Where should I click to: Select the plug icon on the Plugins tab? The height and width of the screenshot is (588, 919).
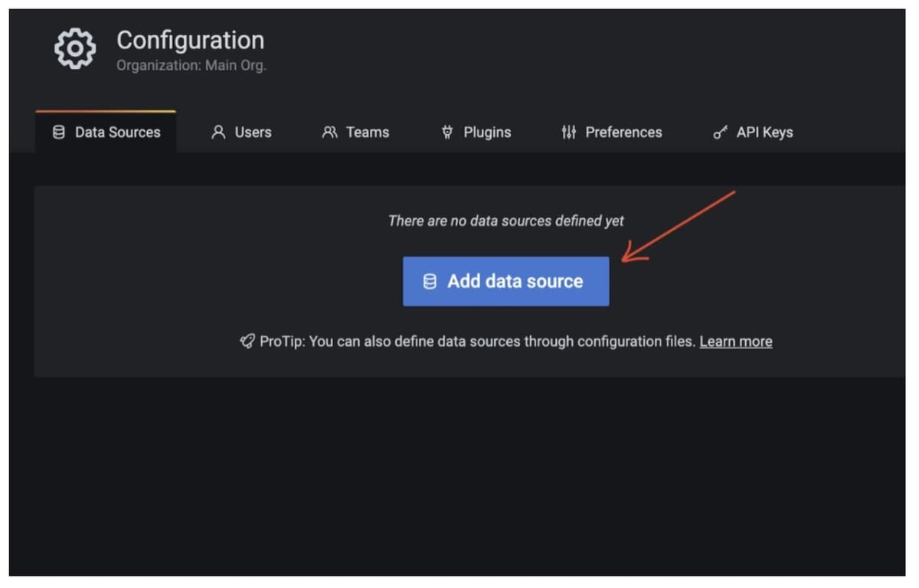448,132
